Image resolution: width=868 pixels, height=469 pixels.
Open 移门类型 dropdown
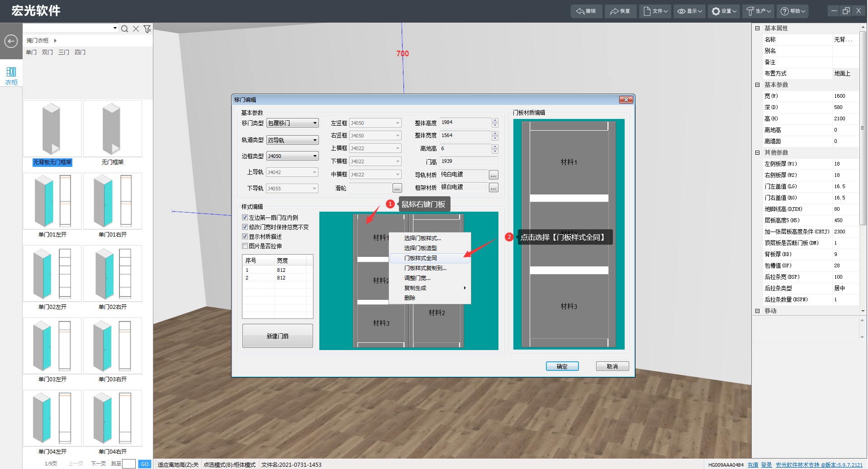pos(293,123)
